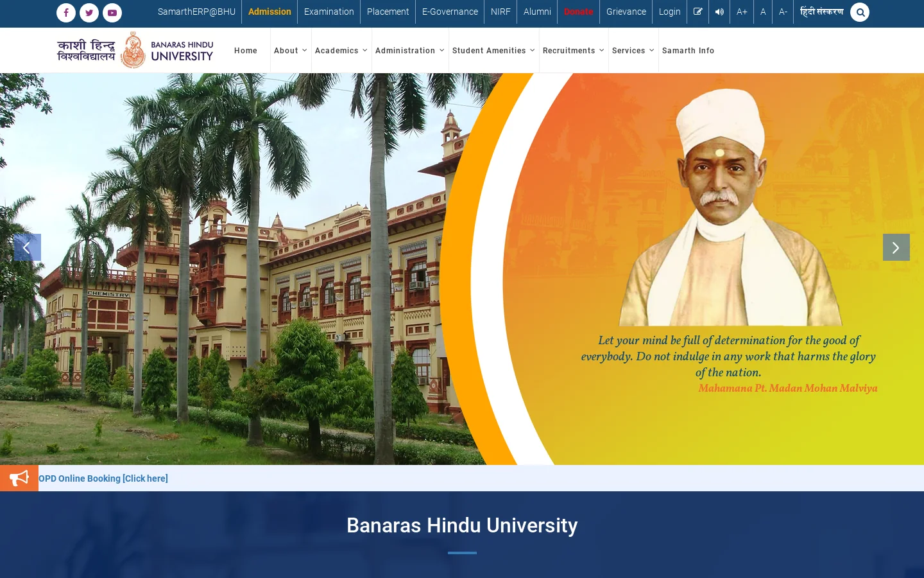Open the E-Governance link
This screenshot has height=578, width=924.
coord(450,12)
